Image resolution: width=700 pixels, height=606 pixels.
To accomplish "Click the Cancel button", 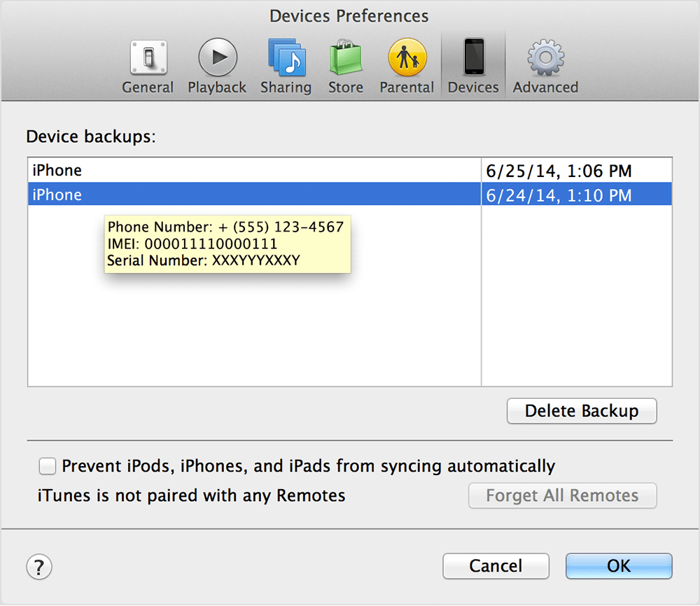I will click(x=496, y=566).
